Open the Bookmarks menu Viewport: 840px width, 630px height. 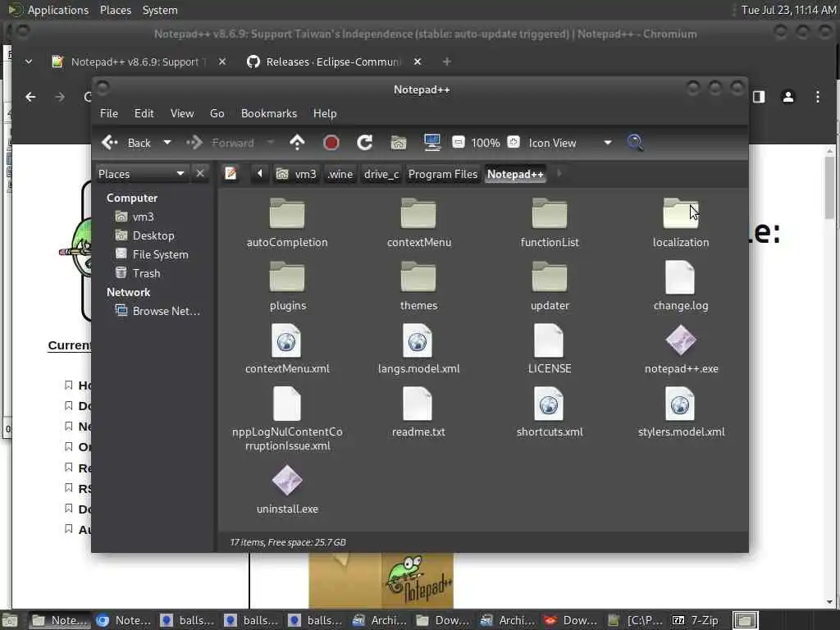[x=269, y=113]
